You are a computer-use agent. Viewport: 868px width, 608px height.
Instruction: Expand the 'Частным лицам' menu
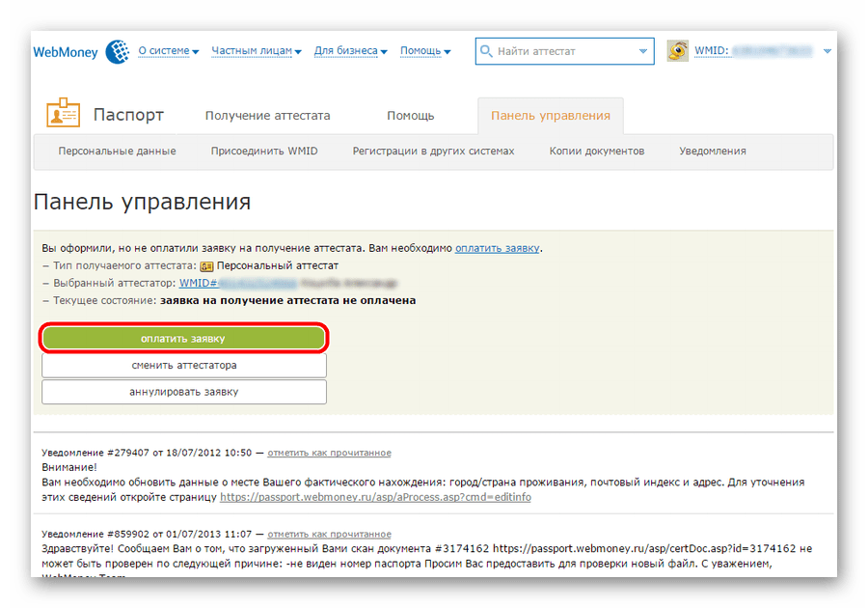click(257, 51)
